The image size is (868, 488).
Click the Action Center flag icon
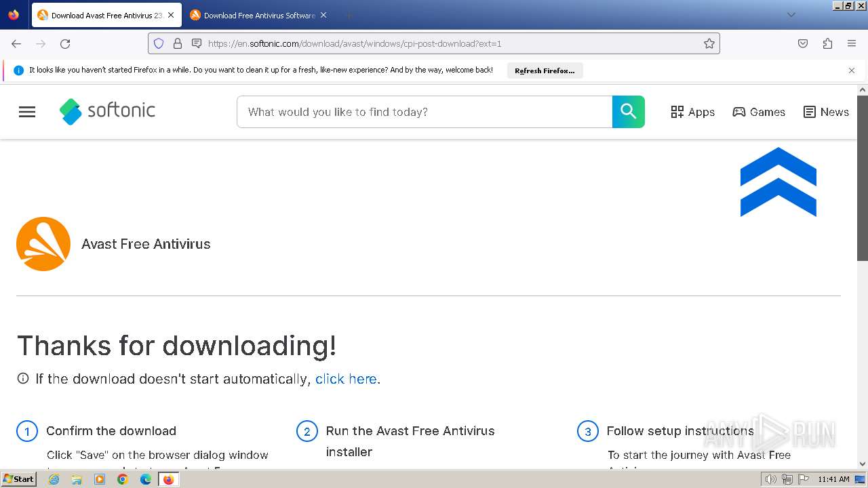pyautogui.click(x=804, y=479)
